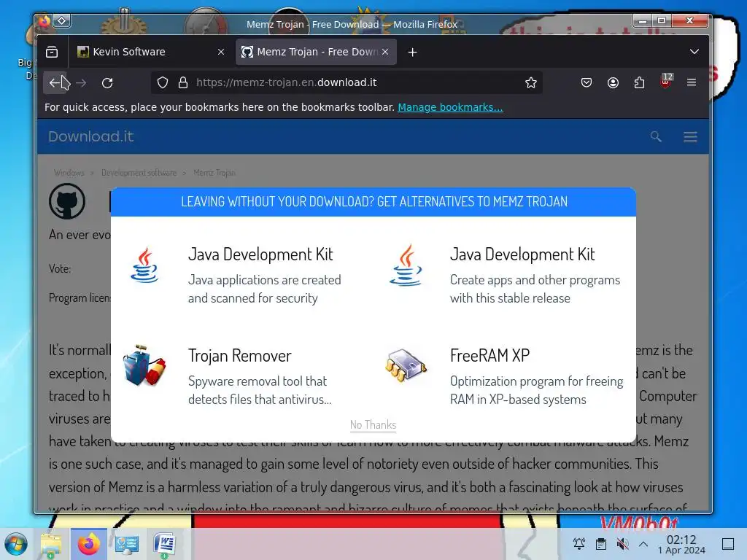This screenshot has height=560, width=747.
Task: Open the Trojan Remover title
Action: pyautogui.click(x=239, y=356)
